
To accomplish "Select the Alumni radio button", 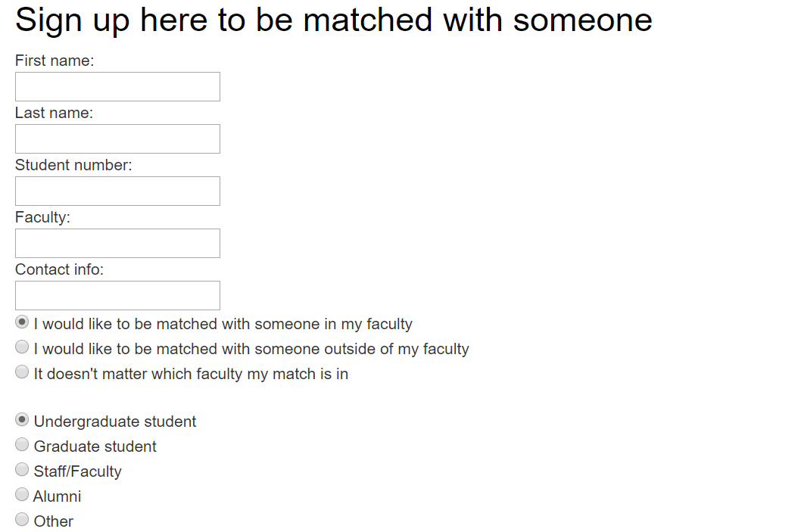I will (x=22, y=495).
